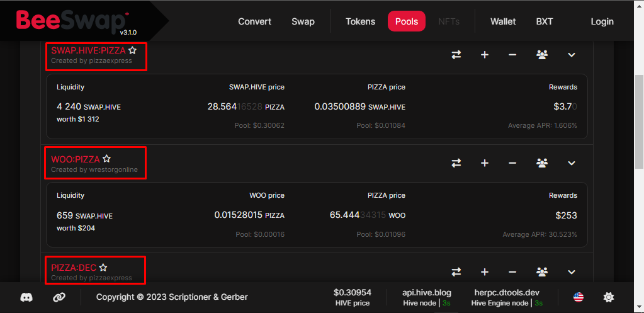
Task: Open the Convert page
Action: tap(255, 21)
